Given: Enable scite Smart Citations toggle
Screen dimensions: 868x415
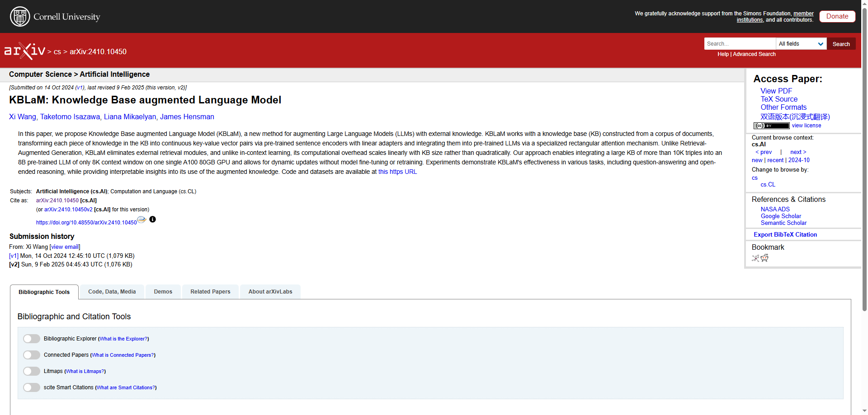Looking at the screenshot, I should pyautogui.click(x=32, y=387).
